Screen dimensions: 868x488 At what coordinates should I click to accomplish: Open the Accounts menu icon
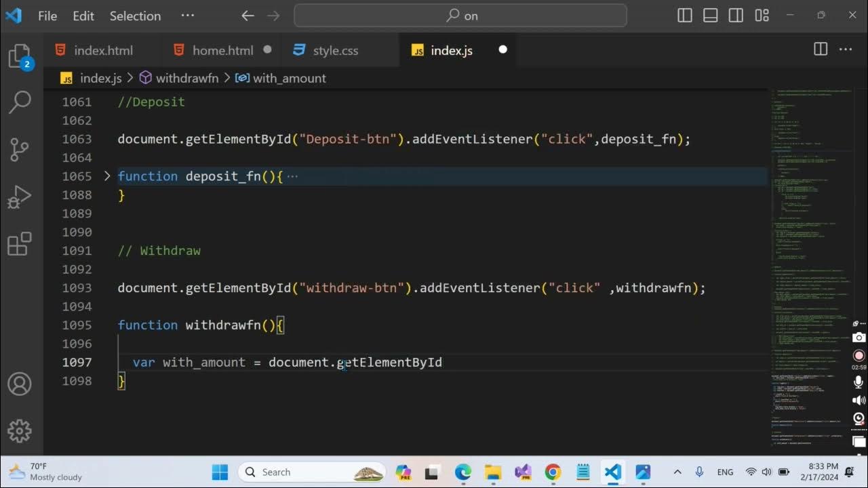20,384
